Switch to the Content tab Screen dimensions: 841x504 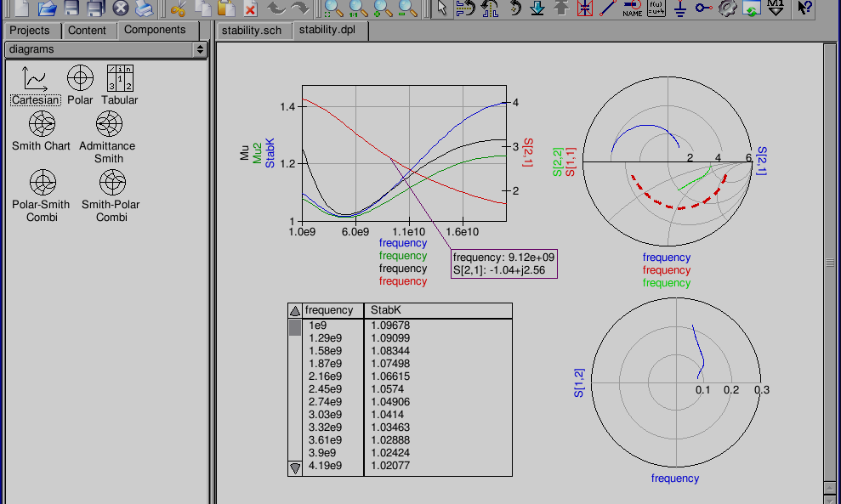pyautogui.click(x=87, y=31)
